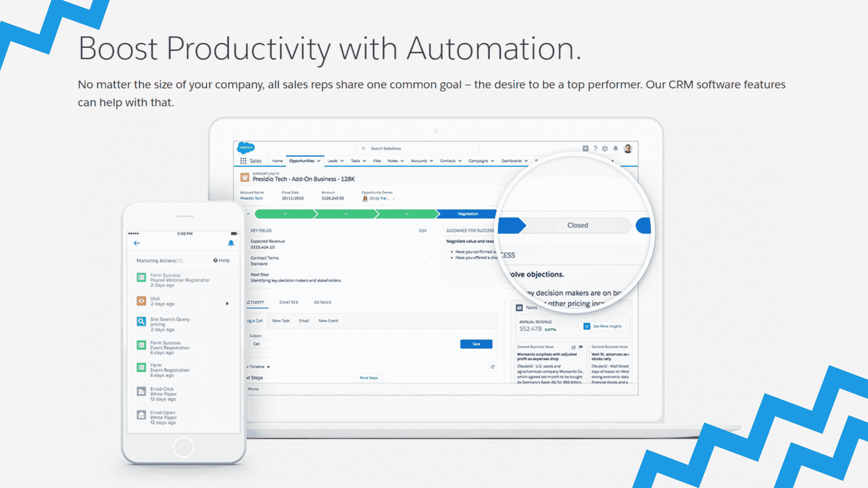Tap the orange Visit eye icon
Image resolution: width=868 pixels, height=488 pixels.
(142, 300)
